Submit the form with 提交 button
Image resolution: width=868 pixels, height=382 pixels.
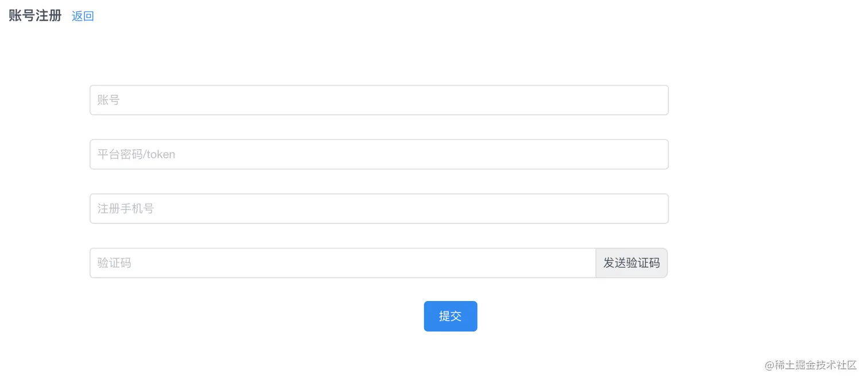point(450,316)
